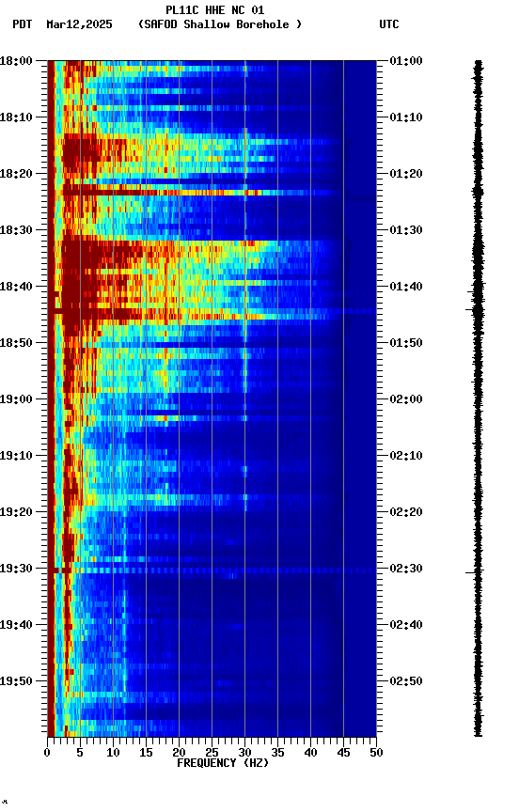The height and width of the screenshot is (812, 519).
Task: Click the '19:30' PDT time label
Action: (x=16, y=569)
